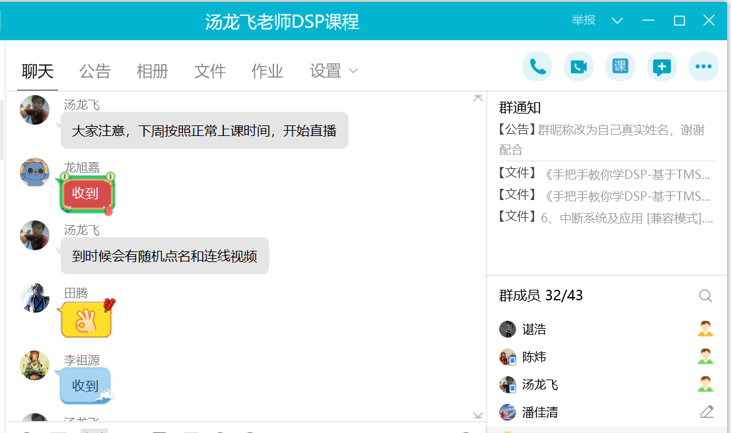The width and height of the screenshot is (731, 433).
Task: Click the new chat plus icon
Action: [661, 67]
